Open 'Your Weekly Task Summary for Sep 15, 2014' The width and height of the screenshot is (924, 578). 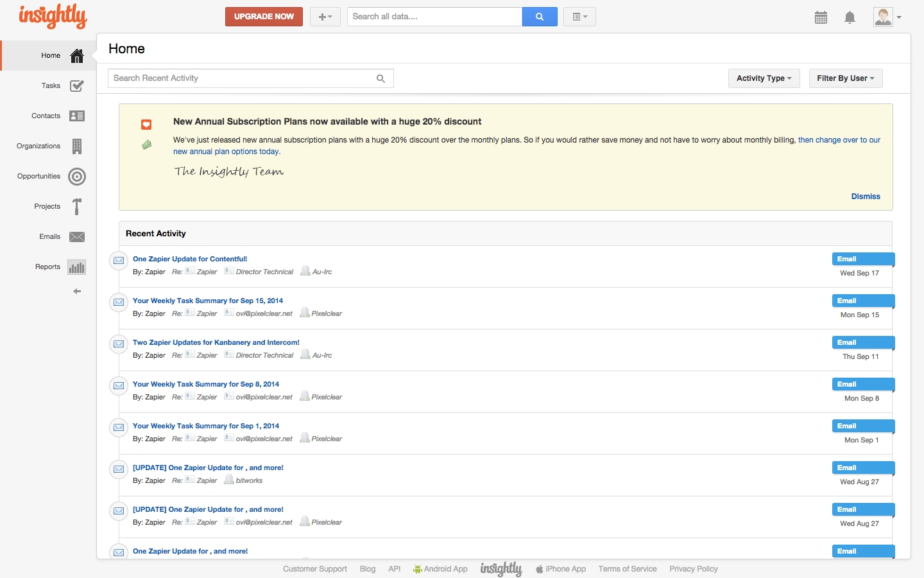[208, 301]
